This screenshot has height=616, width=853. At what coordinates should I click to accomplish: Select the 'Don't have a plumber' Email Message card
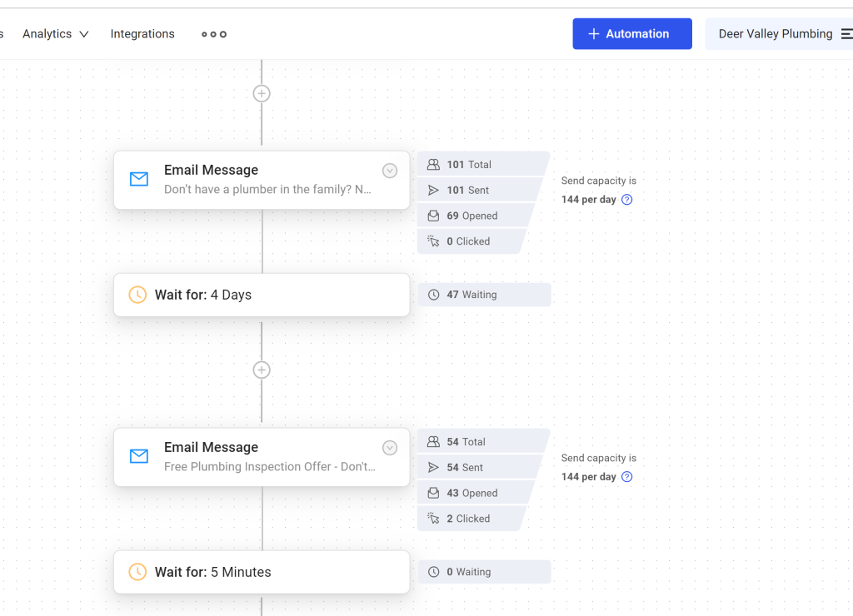tap(262, 180)
